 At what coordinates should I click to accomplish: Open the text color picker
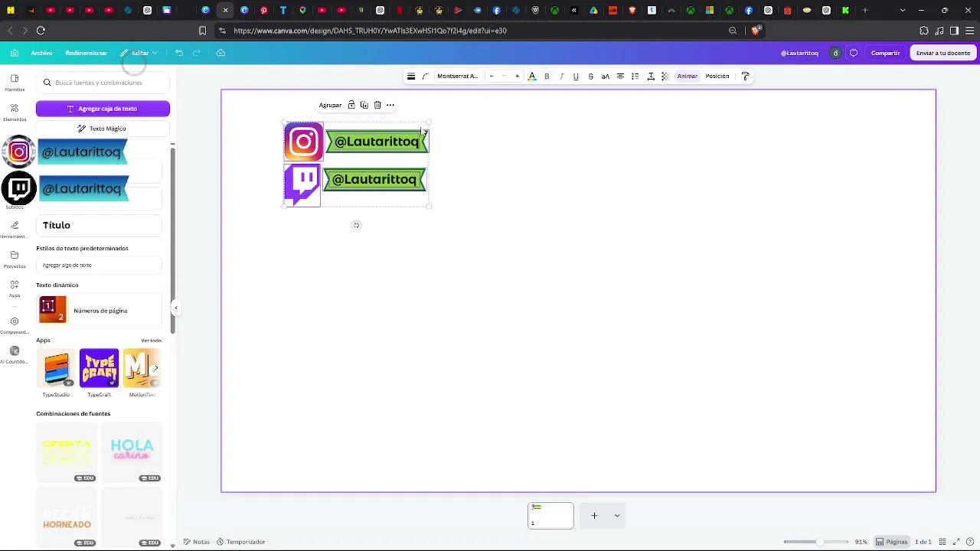tap(532, 77)
